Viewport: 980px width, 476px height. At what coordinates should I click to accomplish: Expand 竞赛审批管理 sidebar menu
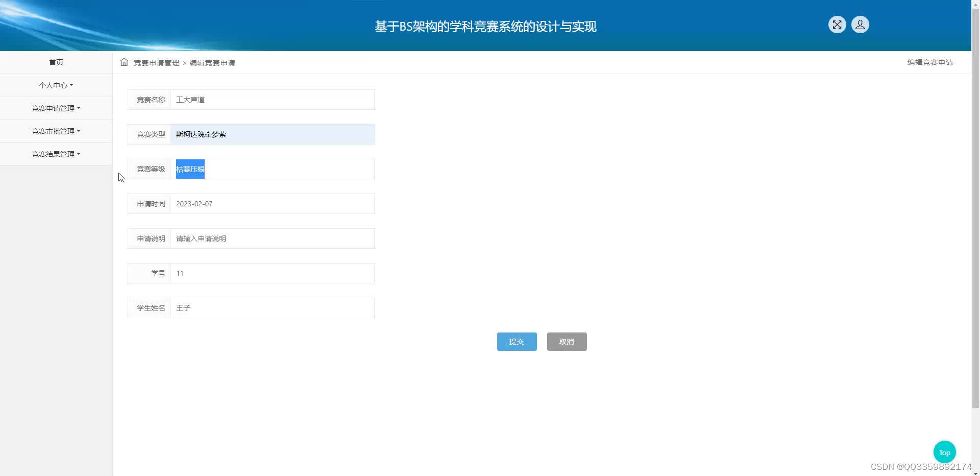point(56,131)
